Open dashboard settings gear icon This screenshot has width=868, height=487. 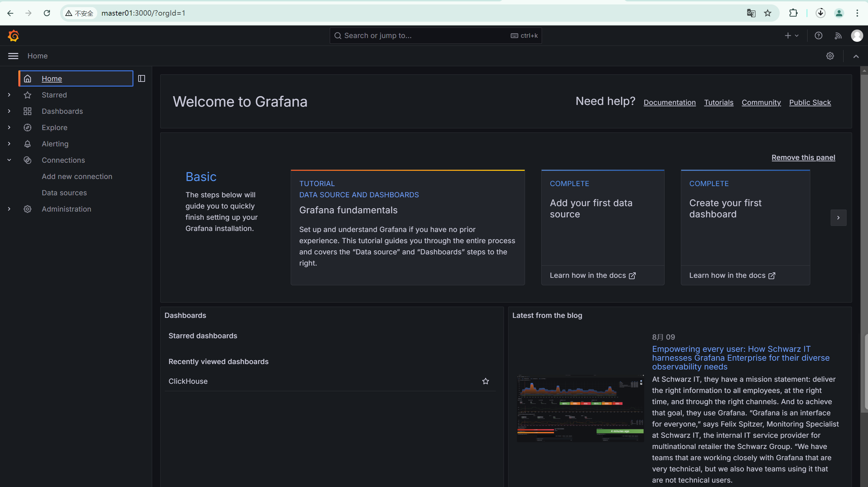click(830, 56)
